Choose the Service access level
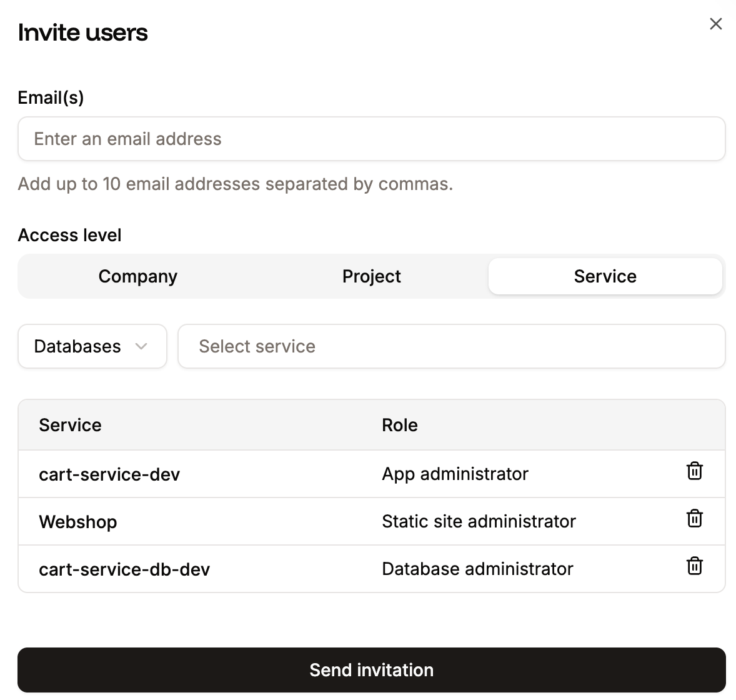736x700 pixels. pyautogui.click(x=605, y=276)
